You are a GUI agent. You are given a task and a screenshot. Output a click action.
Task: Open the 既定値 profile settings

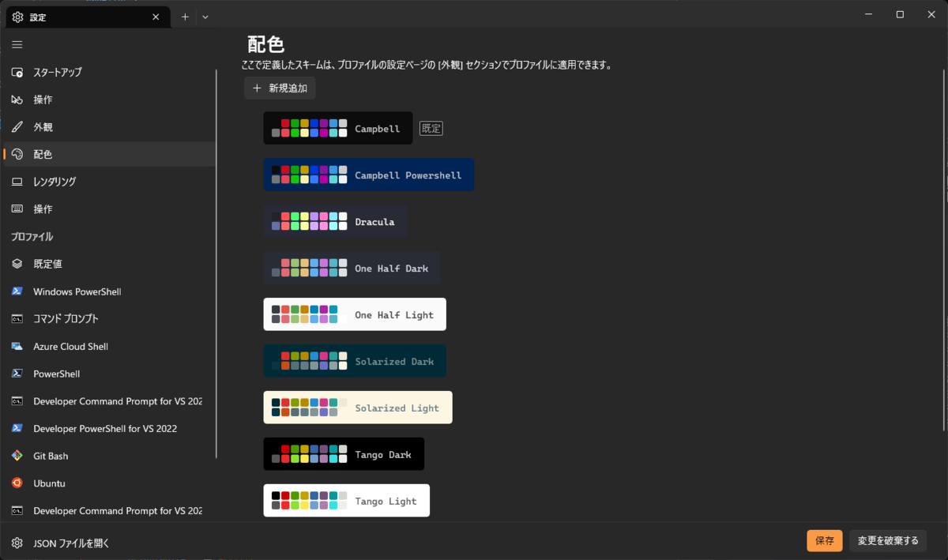tap(110, 264)
